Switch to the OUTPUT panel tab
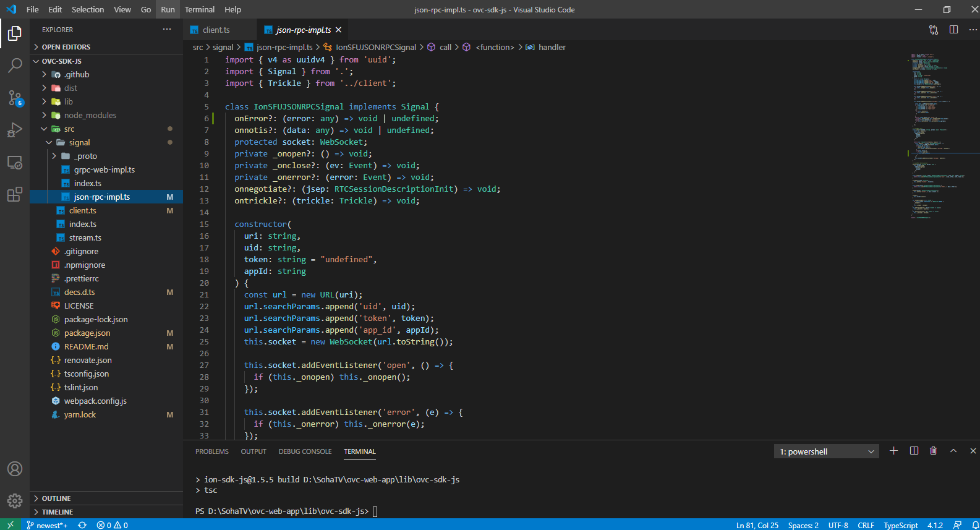This screenshot has width=980, height=530. (x=254, y=451)
